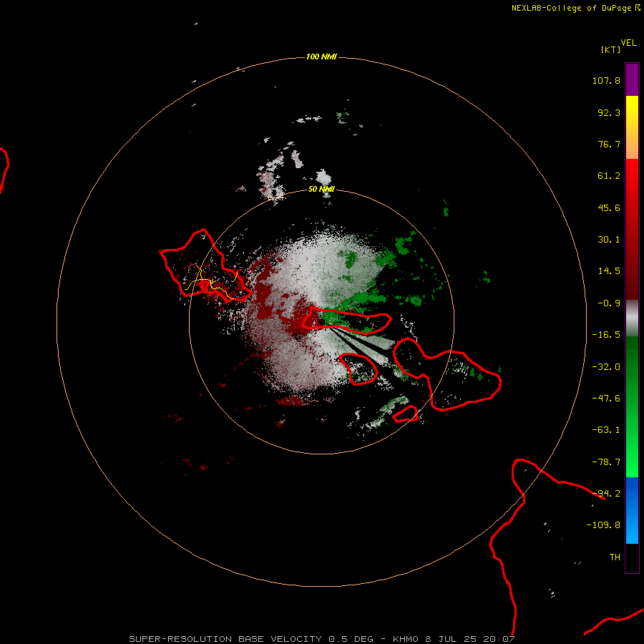Click the 45.6 velocity scale value
This screenshot has height=644, width=644.
pyautogui.click(x=609, y=208)
